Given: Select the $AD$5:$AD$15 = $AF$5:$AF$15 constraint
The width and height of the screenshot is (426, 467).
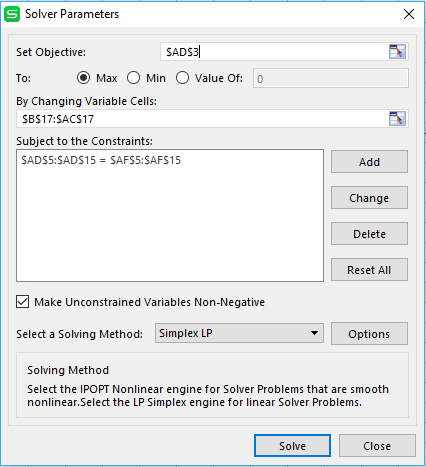Looking at the screenshot, I should (x=101, y=160).
